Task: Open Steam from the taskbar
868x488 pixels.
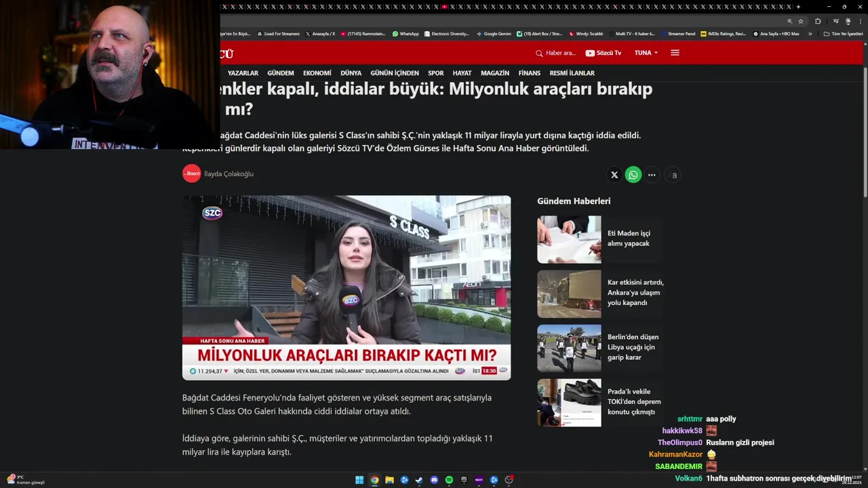Action: [419, 480]
